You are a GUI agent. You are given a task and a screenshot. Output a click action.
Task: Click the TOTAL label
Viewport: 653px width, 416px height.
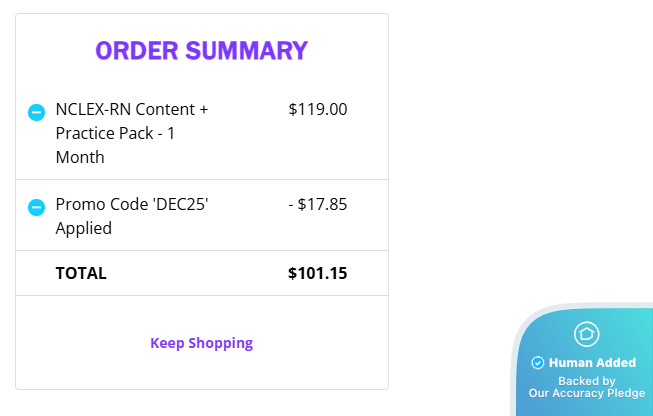pos(81,273)
